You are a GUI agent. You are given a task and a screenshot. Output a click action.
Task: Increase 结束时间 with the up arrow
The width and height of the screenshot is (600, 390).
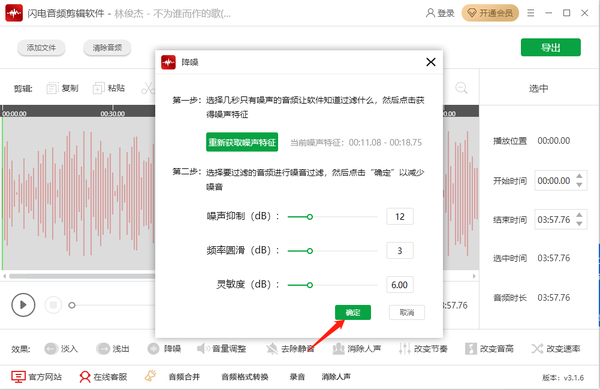[x=579, y=215]
